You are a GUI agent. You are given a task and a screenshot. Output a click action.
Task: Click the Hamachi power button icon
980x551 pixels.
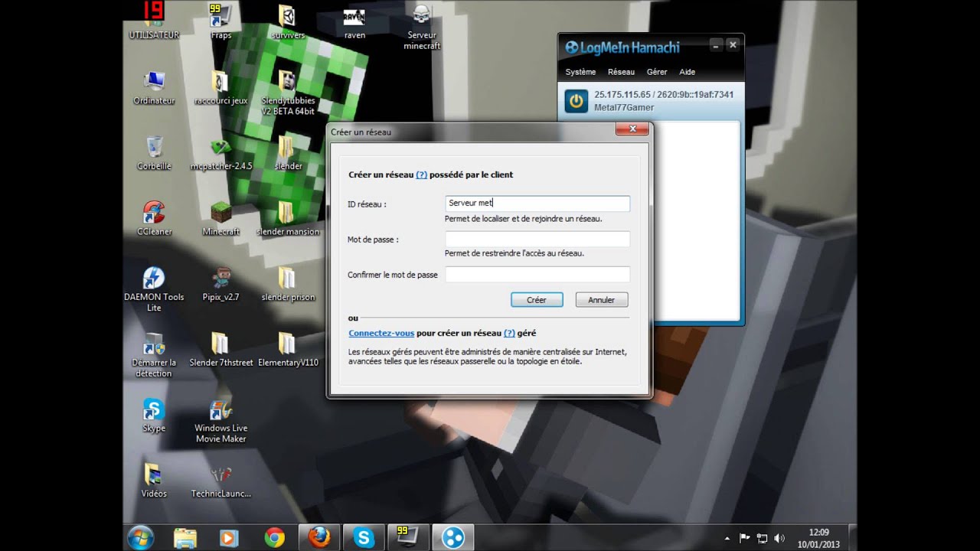click(576, 101)
